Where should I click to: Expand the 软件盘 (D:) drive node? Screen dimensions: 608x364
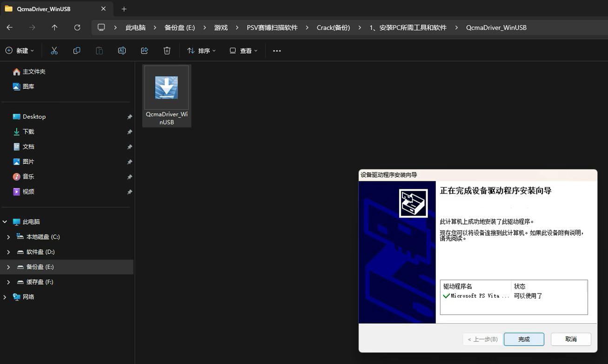tap(8, 252)
